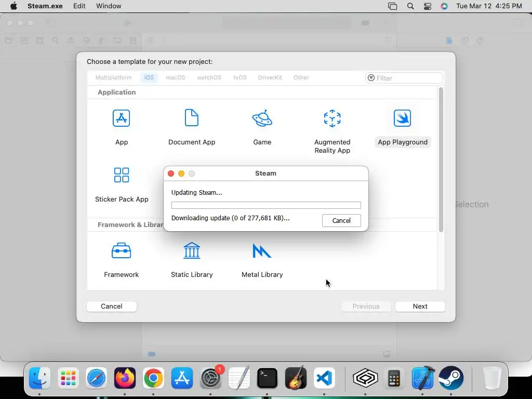The height and width of the screenshot is (399, 532).
Task: Click the Updating Steam... label
Action: pyautogui.click(x=197, y=192)
